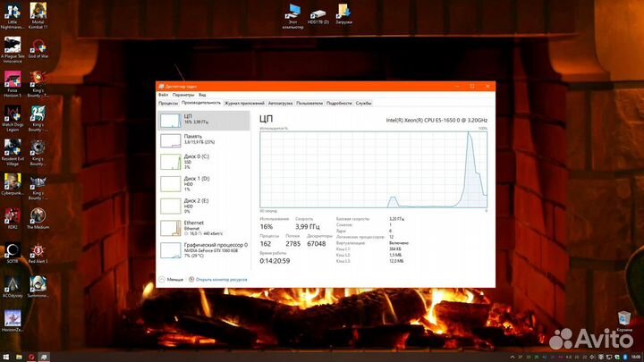Launch God of War desktop icon
644x362 pixels.
[38, 48]
